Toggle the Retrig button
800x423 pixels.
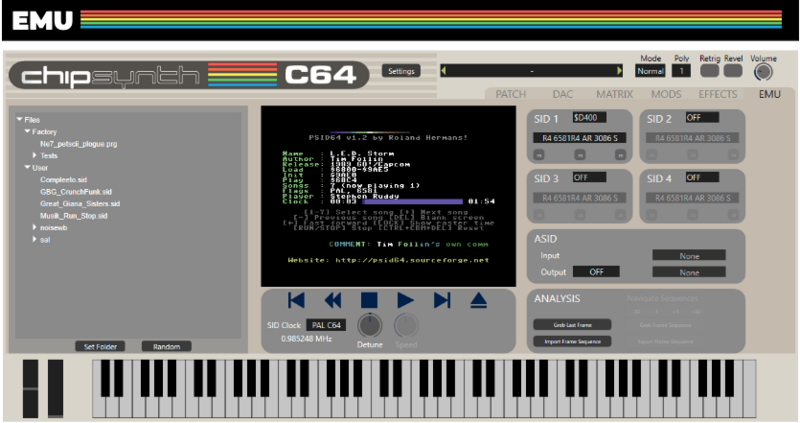(709, 70)
